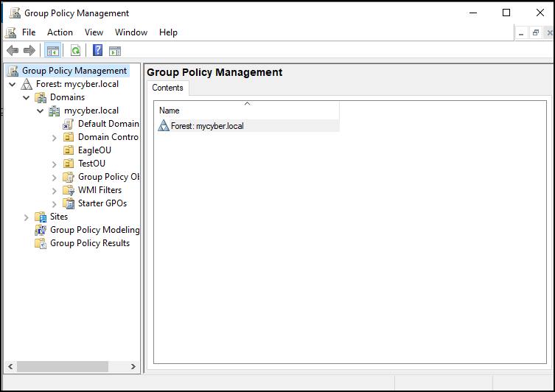Select the Contents tab
555x392 pixels.
tap(168, 88)
